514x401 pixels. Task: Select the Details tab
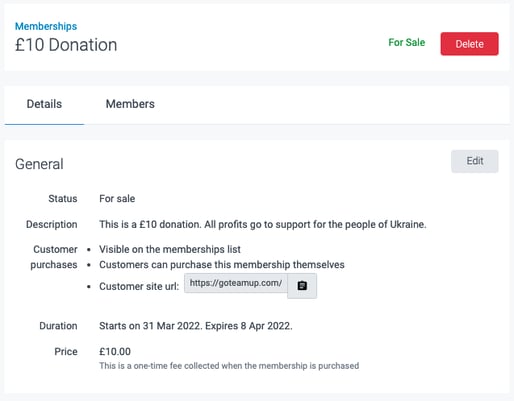click(x=44, y=104)
